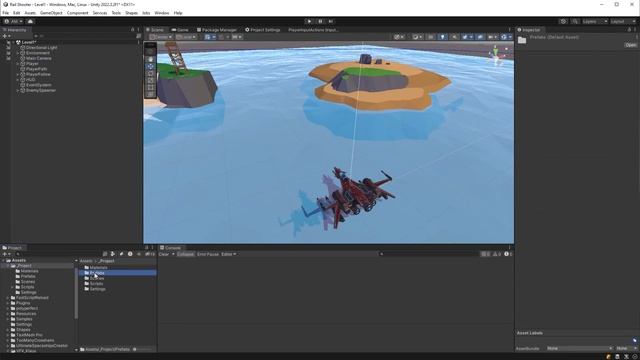
Task: Click the Open button in Inspector
Action: tap(630, 45)
